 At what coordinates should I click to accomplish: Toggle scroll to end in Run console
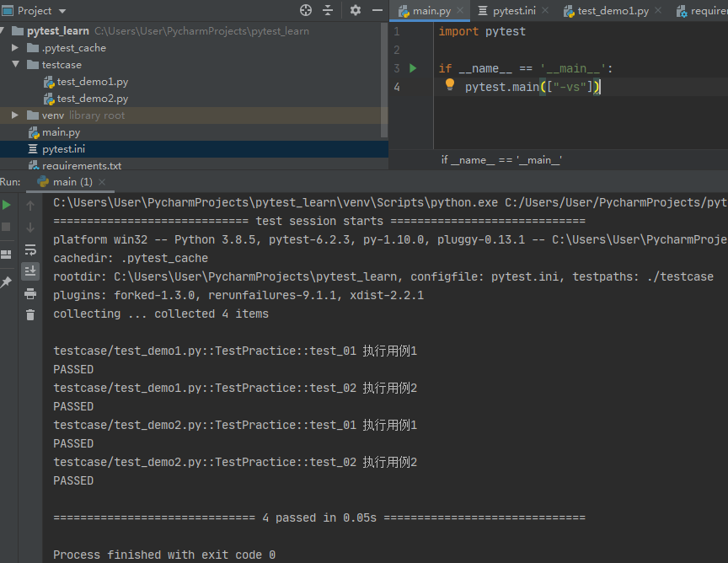coord(30,271)
